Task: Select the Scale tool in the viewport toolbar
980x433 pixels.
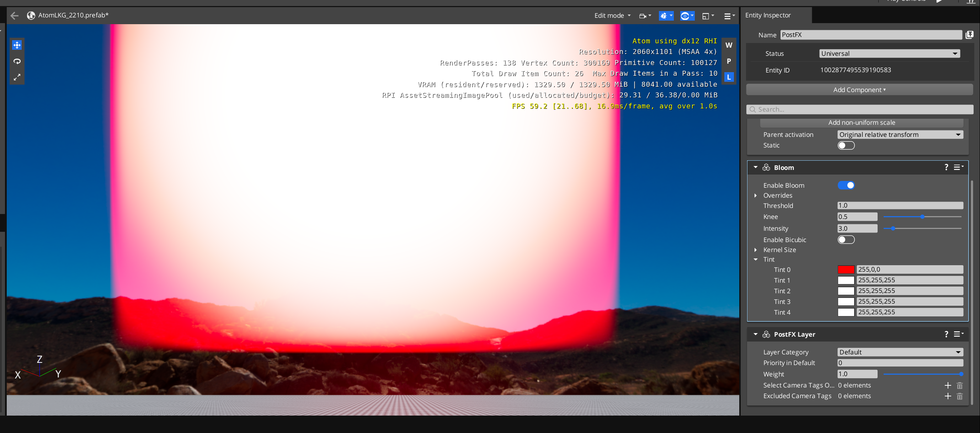Action: (x=17, y=77)
